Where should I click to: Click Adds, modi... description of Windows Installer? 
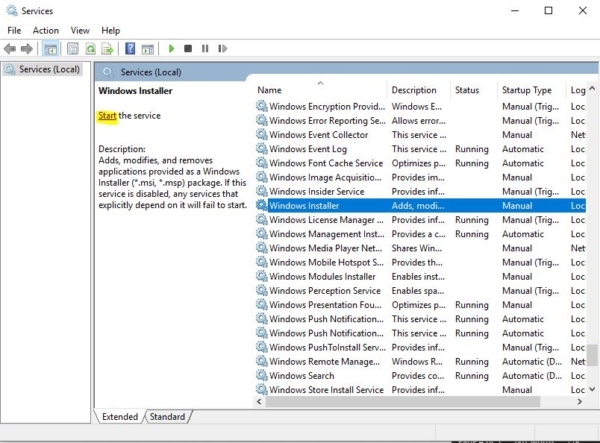417,205
